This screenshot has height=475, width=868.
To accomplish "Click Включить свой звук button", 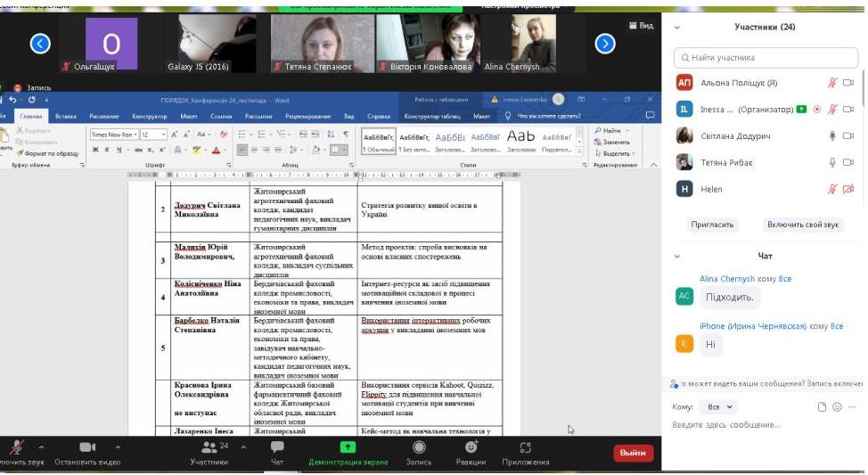I will [803, 225].
